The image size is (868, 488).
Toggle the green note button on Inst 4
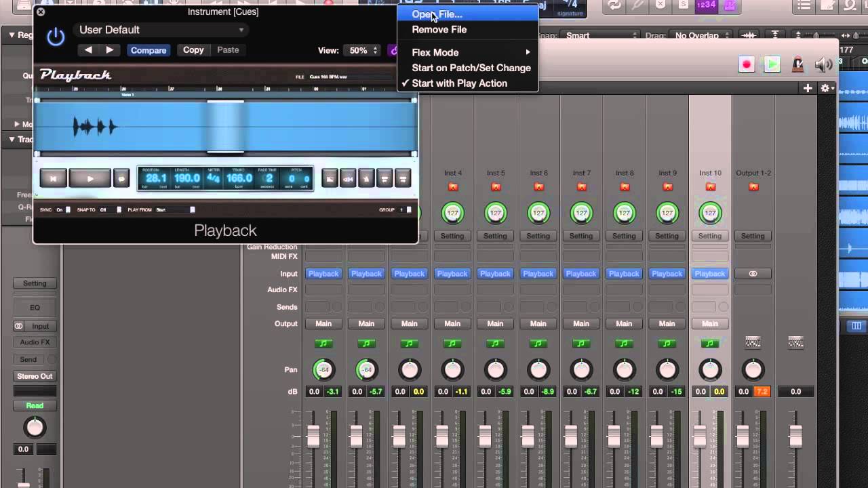point(452,344)
